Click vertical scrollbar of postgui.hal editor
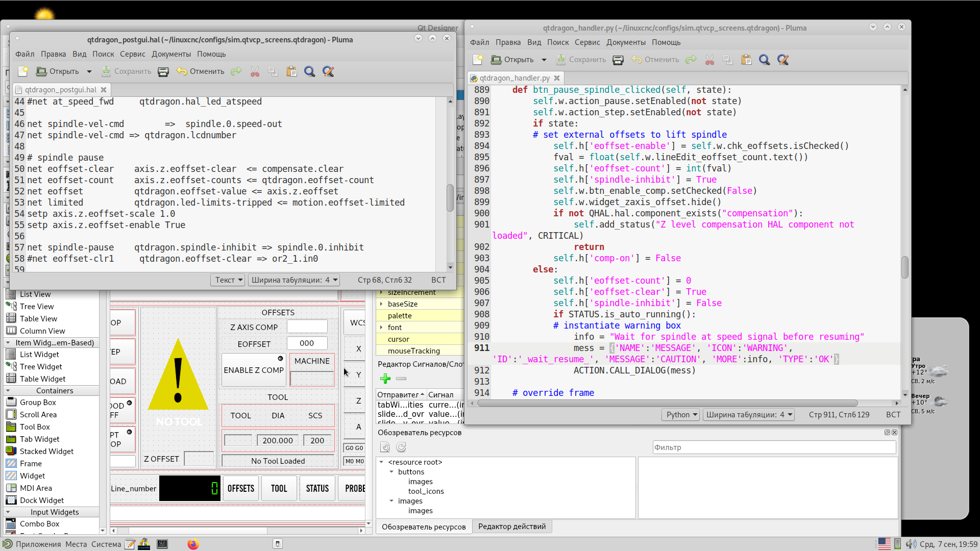This screenshot has height=551, width=980. click(x=450, y=197)
